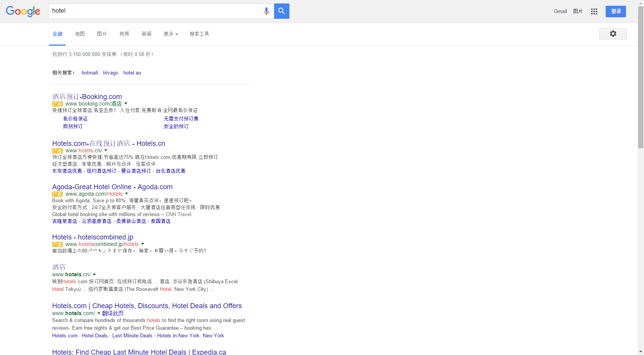Image resolution: width=644 pixels, height=355 pixels.
Task: Click the ad badge under Booking.com result
Action: pos(58,104)
